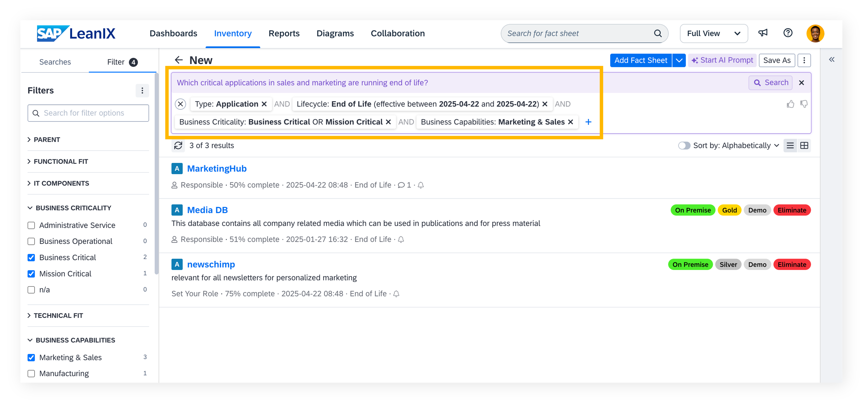Screen dimensions: 868x408
Task: Click the AI prompt question text field
Action: coord(458,83)
